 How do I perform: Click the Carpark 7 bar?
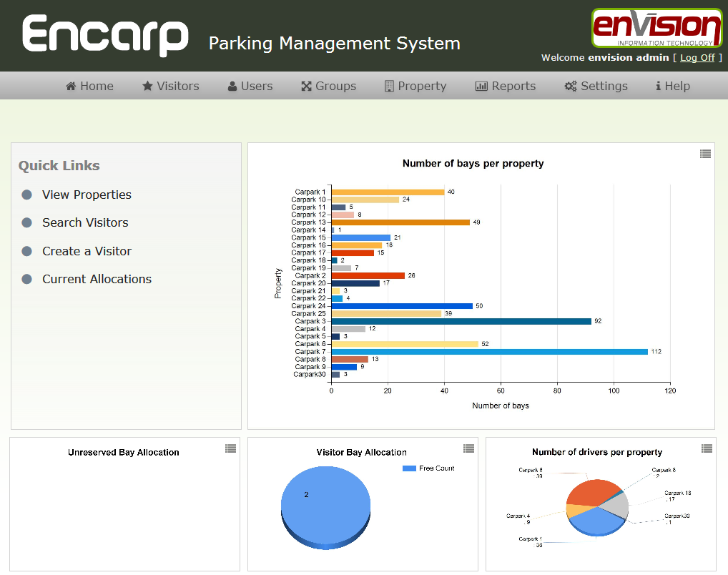(x=489, y=352)
